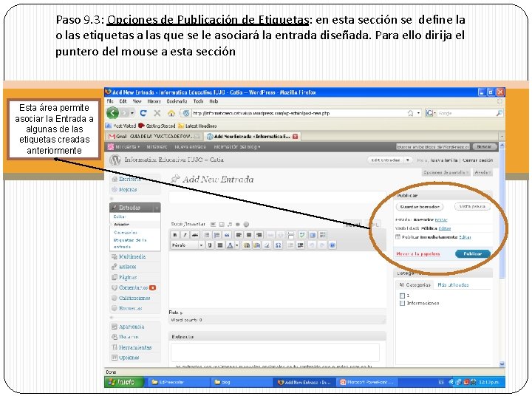Click the Firefox Back arrow button
Viewport: 532px width, 399px height.
[x=112, y=113]
